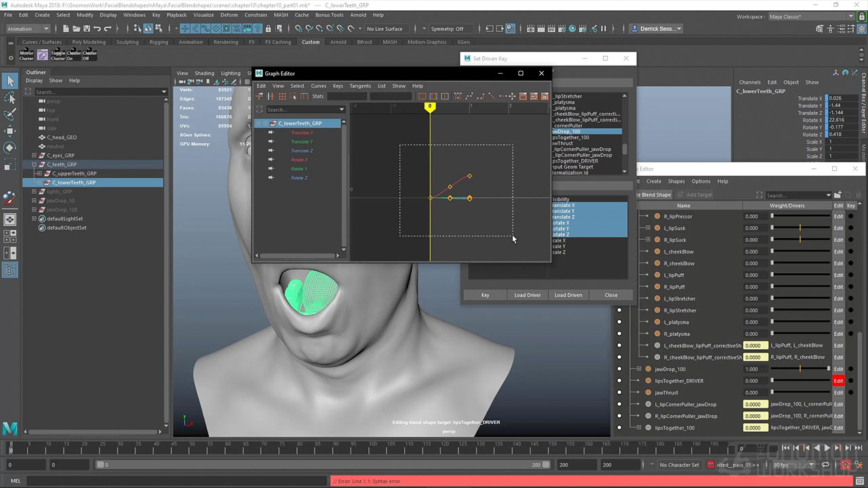868x488 pixels.
Task: Click the Graph Editor search field
Action: [302, 110]
